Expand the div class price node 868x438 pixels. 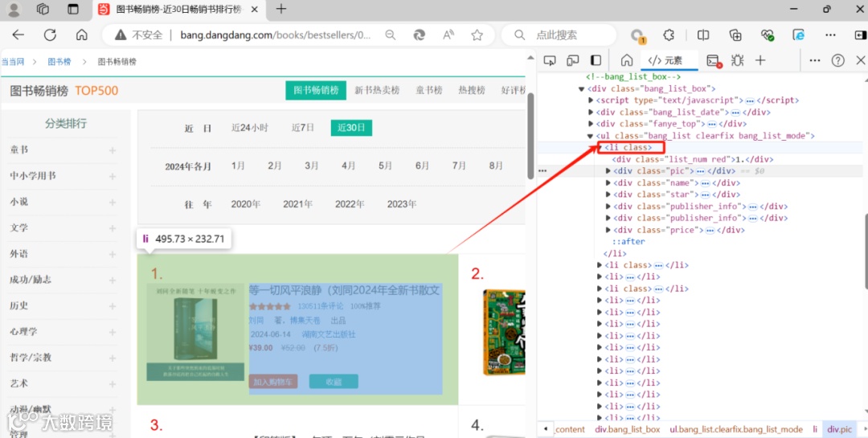click(608, 230)
